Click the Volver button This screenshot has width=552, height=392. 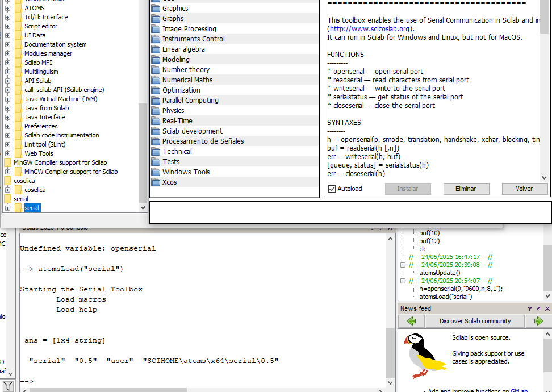[x=524, y=189]
